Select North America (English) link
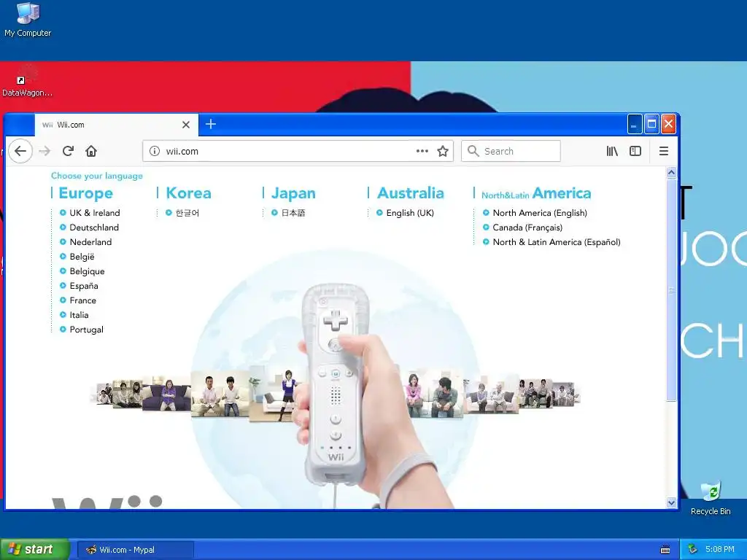This screenshot has width=747, height=560. 539,213
